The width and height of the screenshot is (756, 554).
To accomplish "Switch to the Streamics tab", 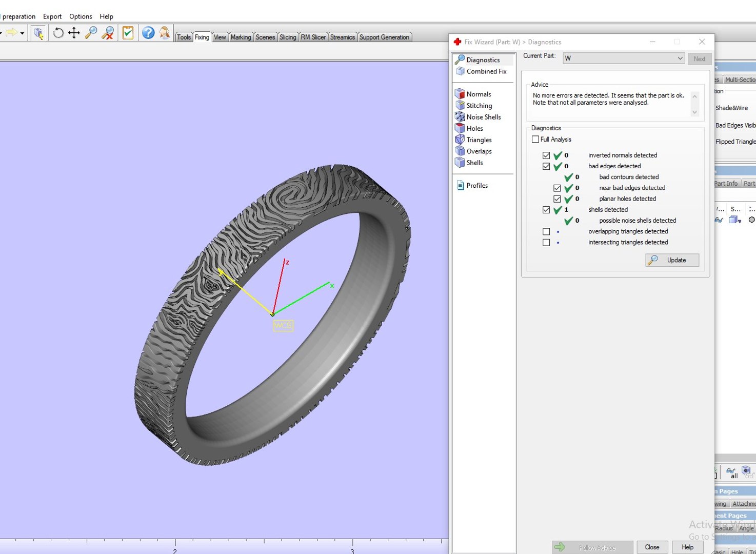I will [343, 37].
